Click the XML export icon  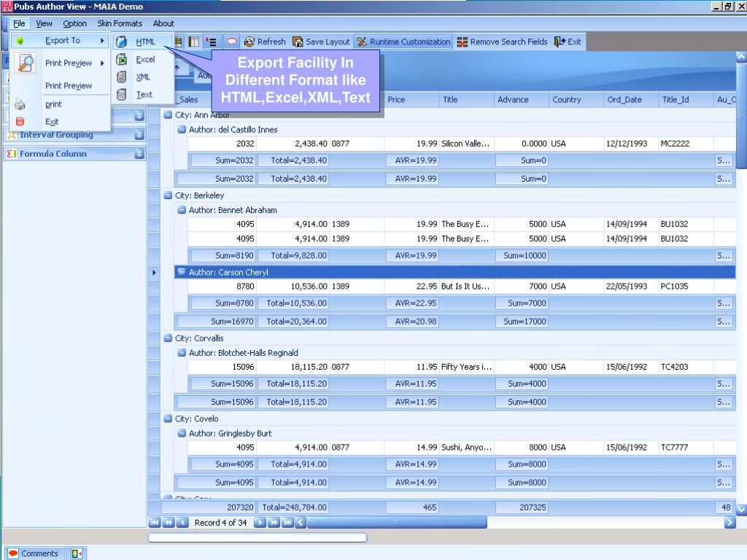click(x=122, y=77)
